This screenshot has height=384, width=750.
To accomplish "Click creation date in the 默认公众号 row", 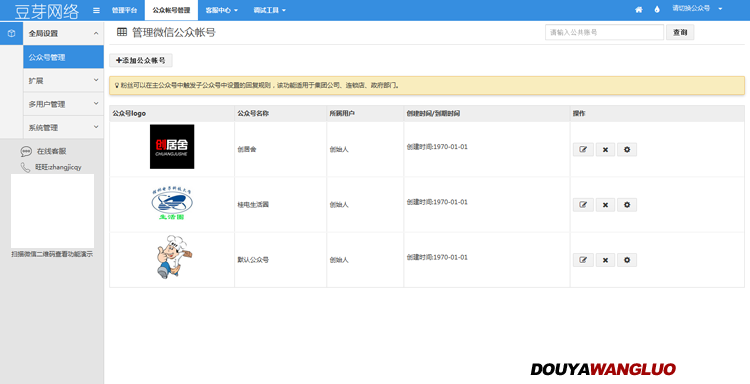I will 437,257.
